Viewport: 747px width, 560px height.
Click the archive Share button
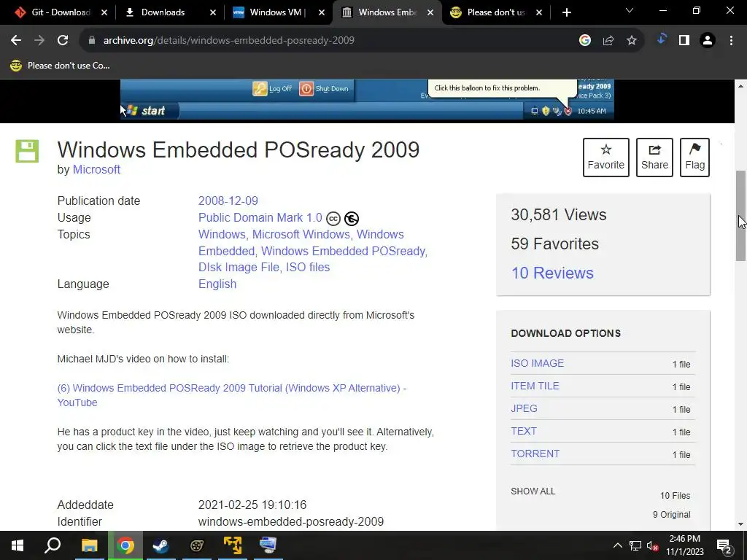654,157
